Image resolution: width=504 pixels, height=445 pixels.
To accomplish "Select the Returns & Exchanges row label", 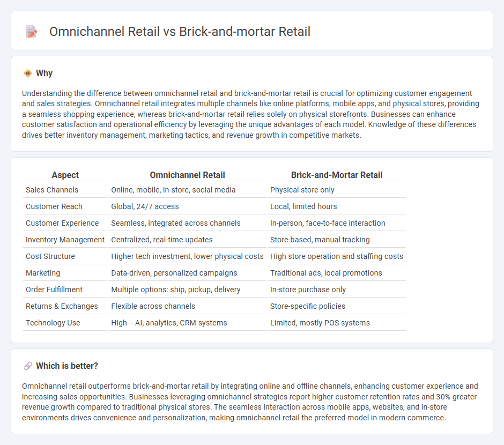I will [x=62, y=307].
